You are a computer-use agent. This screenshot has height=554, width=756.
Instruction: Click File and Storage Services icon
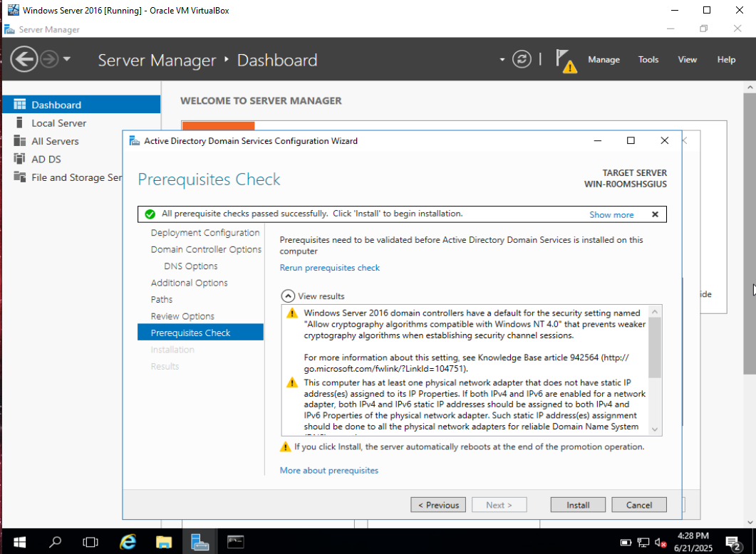[x=20, y=177]
